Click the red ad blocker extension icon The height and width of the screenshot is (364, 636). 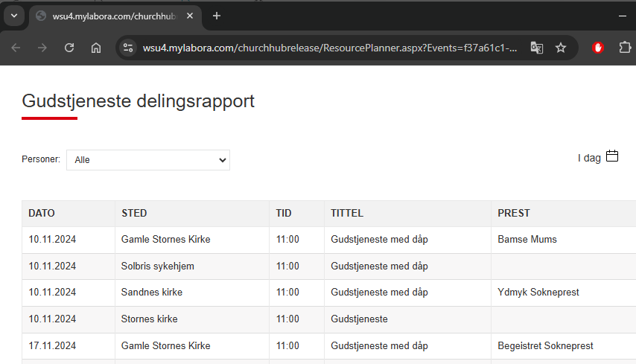[x=598, y=48]
